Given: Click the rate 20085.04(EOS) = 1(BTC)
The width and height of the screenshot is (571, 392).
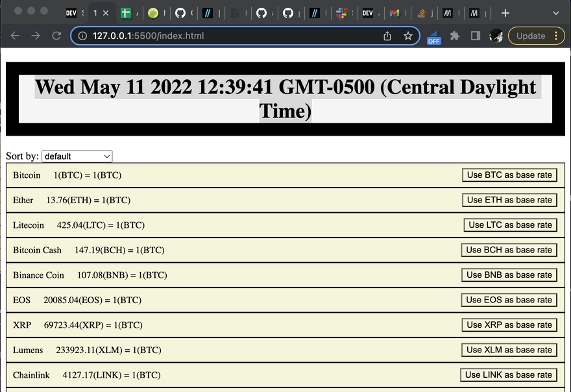Looking at the screenshot, I should [x=93, y=300].
